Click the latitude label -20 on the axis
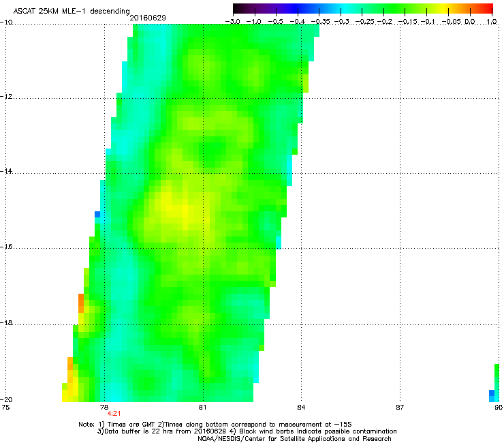Screen dimensions: 504x443 click(6, 399)
